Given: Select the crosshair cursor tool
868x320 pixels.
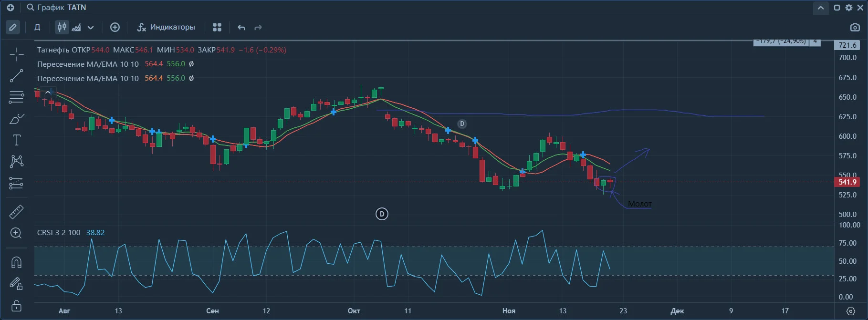Looking at the screenshot, I should pos(17,54).
